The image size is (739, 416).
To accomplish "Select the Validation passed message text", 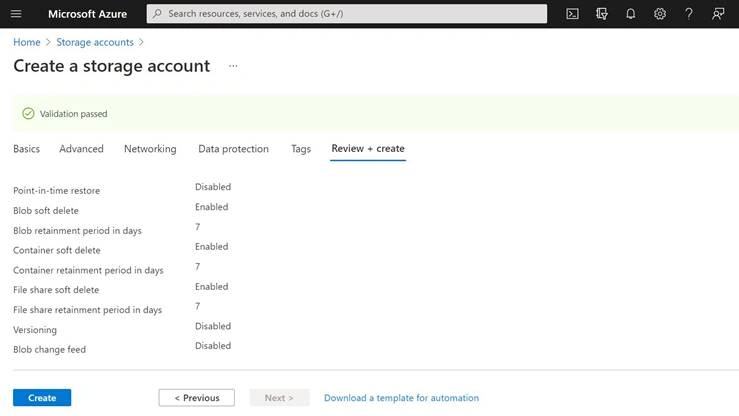I will coord(74,114).
